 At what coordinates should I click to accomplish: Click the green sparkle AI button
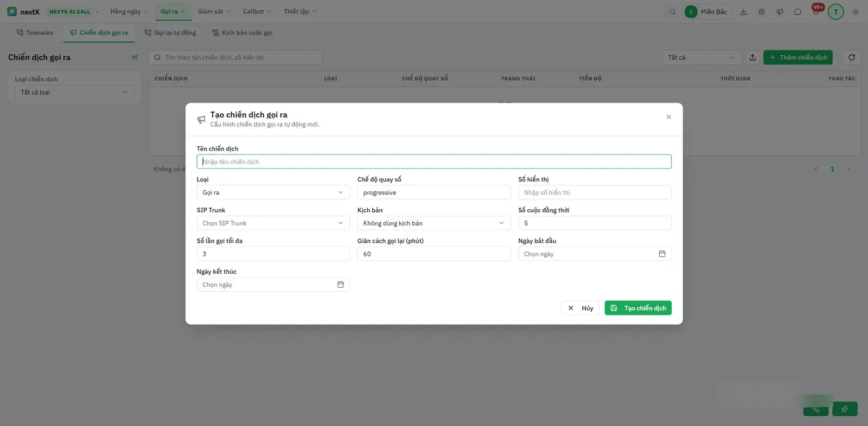click(845, 409)
